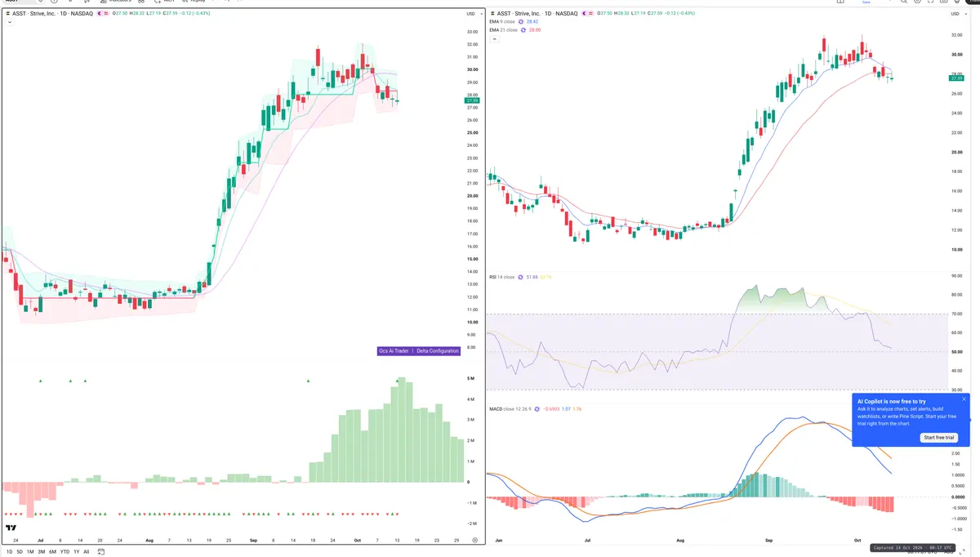Screen dimensions: 980x557
Task: Select the EMA 9 close legend label
Action: (503, 22)
